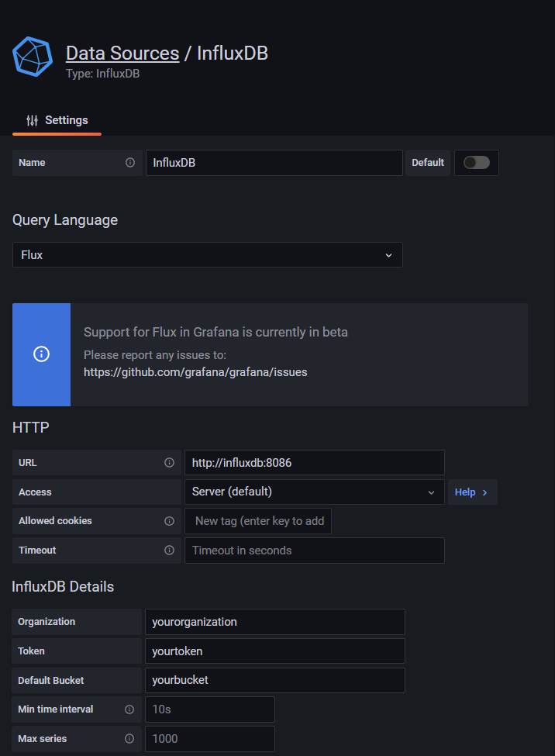Open the Access Server (default) dropdown
Screen dimensions: 555x756
tap(315, 492)
